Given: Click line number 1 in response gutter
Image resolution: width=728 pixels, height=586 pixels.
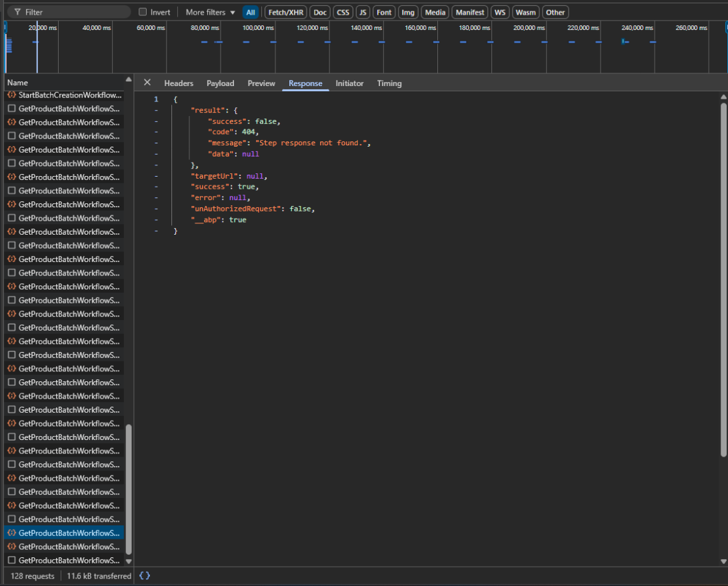Looking at the screenshot, I should pos(156,99).
